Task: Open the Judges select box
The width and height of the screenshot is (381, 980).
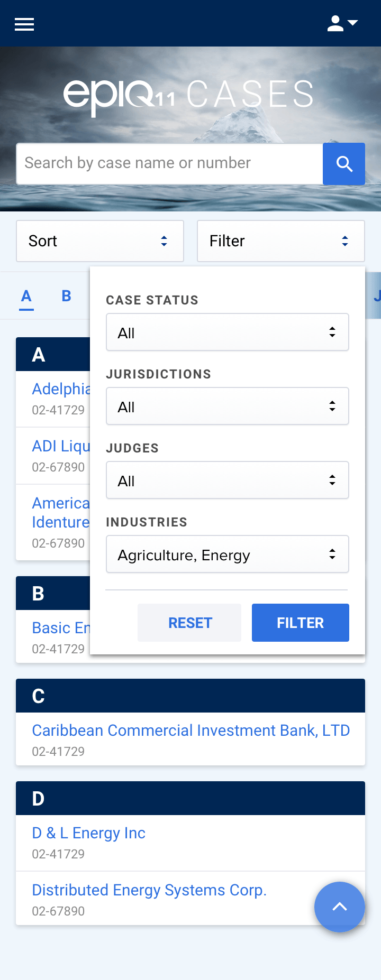Action: click(228, 480)
